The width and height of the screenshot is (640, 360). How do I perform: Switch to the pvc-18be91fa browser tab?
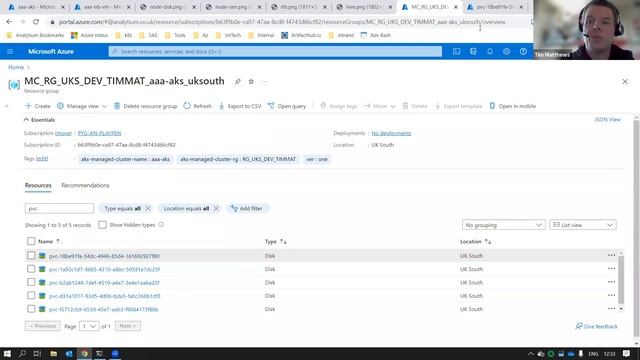[x=496, y=7]
